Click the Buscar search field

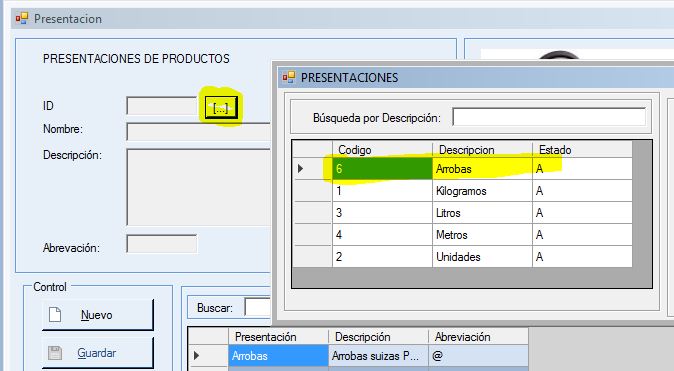[258, 307]
